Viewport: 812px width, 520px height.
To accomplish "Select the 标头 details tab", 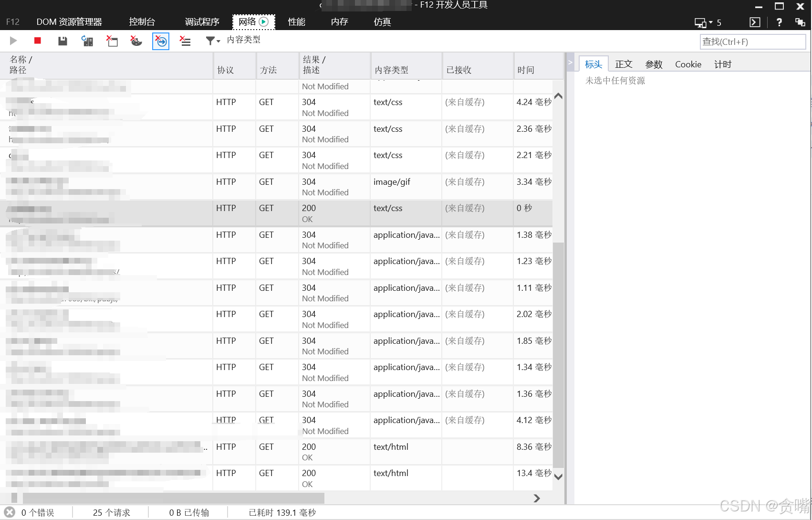I will [593, 64].
